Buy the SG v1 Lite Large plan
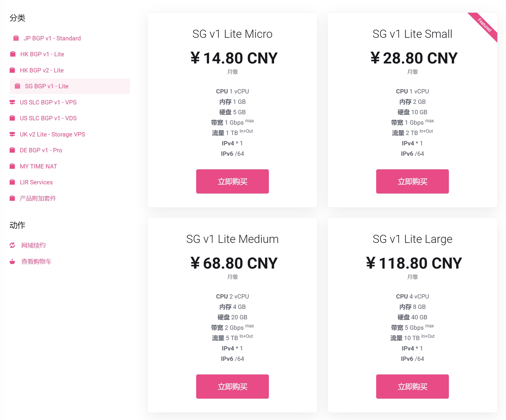Viewport: 506px width, 420px height. [x=412, y=387]
